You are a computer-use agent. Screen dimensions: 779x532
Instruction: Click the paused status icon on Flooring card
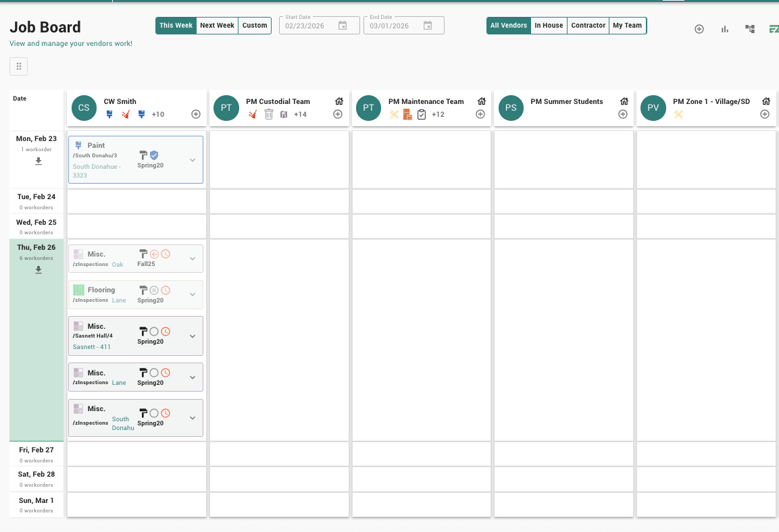[x=154, y=290]
